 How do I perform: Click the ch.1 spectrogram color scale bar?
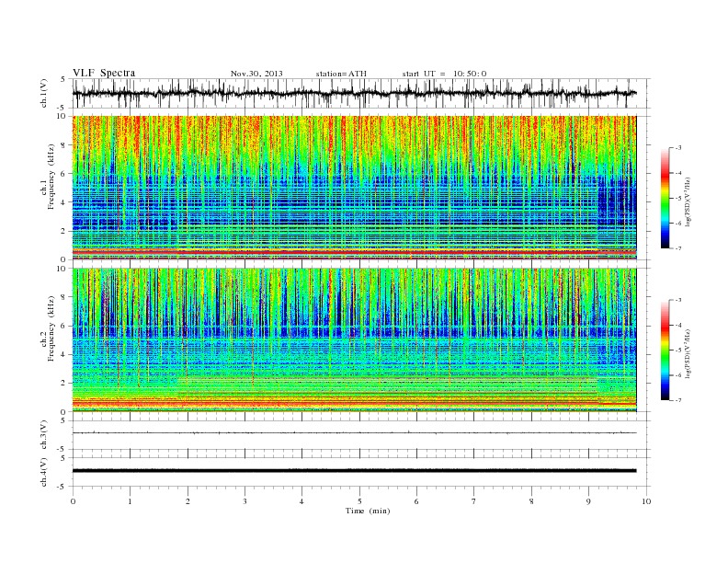click(665, 198)
